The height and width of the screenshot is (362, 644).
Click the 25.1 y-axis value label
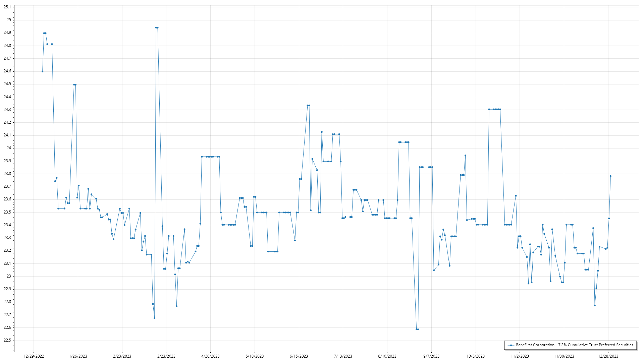[x=7, y=7]
